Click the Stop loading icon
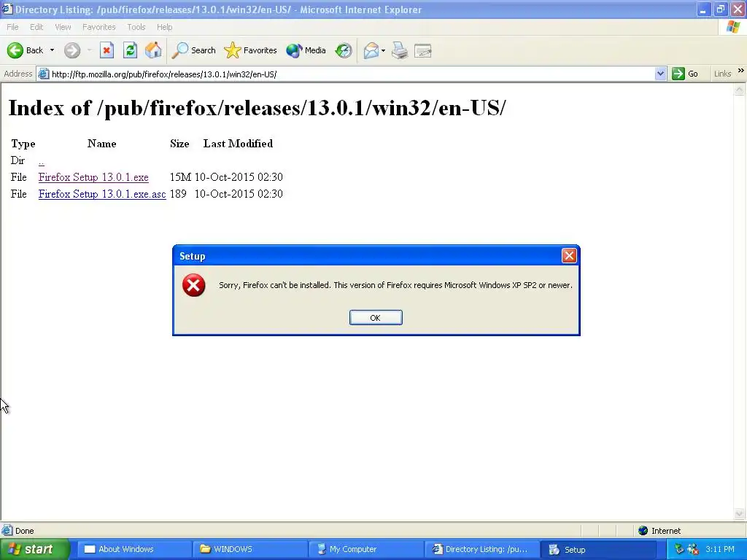The image size is (747, 560). click(x=107, y=50)
